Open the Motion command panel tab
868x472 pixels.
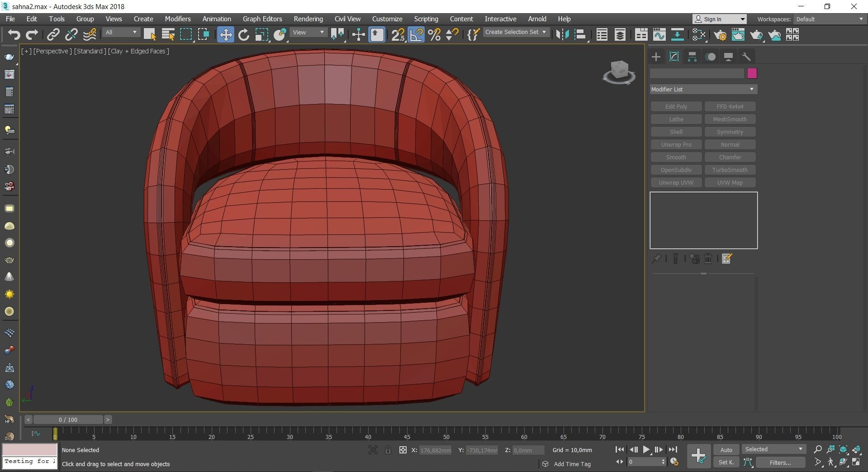(711, 57)
